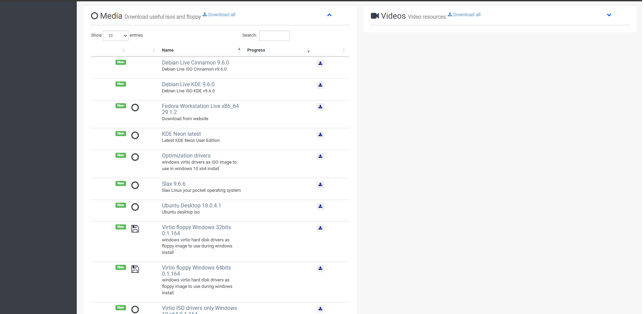Screen dimensions: 644x314
Task: Click Download all link in Videos panel
Action: tap(466, 15)
